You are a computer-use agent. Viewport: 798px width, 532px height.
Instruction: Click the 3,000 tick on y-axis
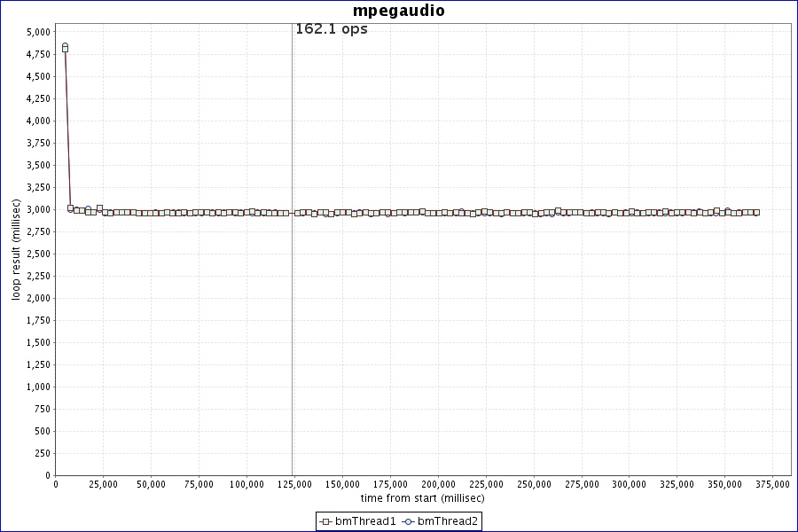coord(38,209)
